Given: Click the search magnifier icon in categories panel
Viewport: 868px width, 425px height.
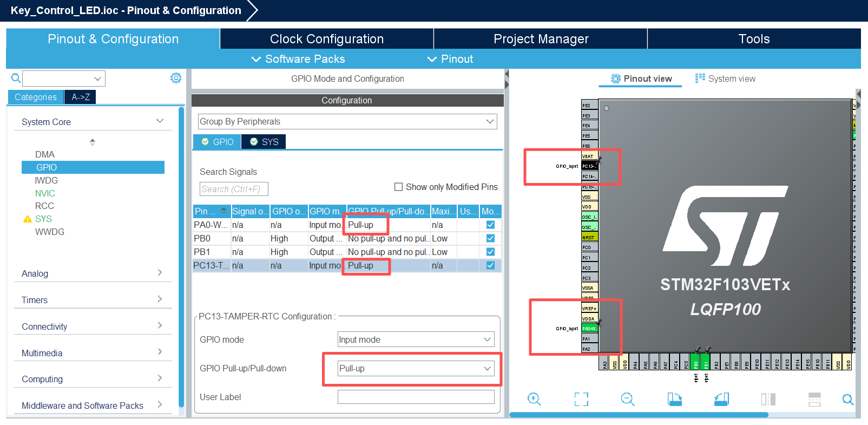Looking at the screenshot, I should pos(16,79).
